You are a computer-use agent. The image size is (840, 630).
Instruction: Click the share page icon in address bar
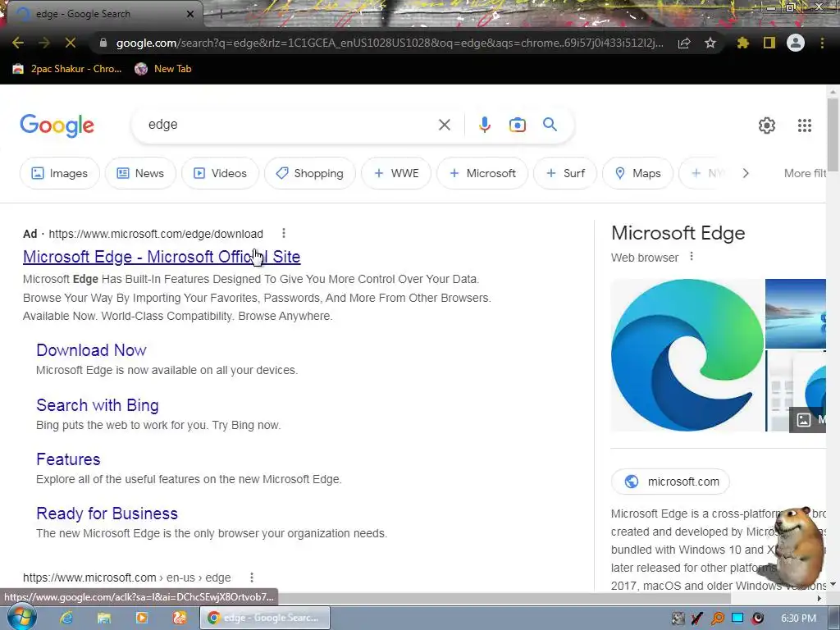click(684, 43)
